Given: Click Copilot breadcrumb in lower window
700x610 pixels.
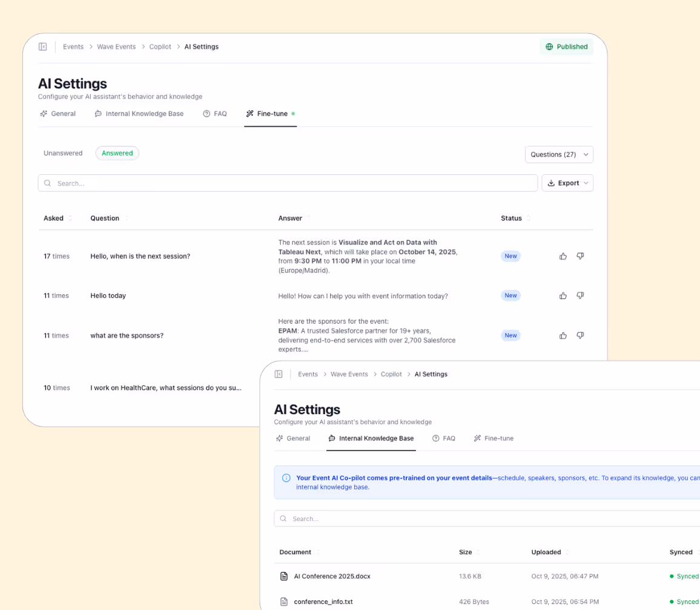Looking at the screenshot, I should point(391,374).
